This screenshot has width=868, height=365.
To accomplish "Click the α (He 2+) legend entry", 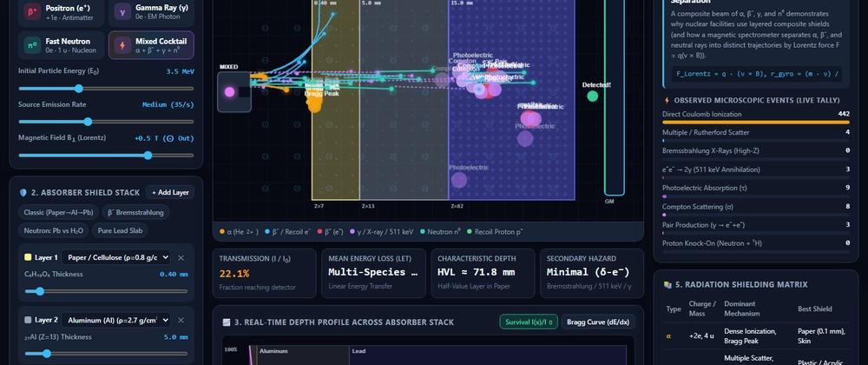I will point(239,232).
